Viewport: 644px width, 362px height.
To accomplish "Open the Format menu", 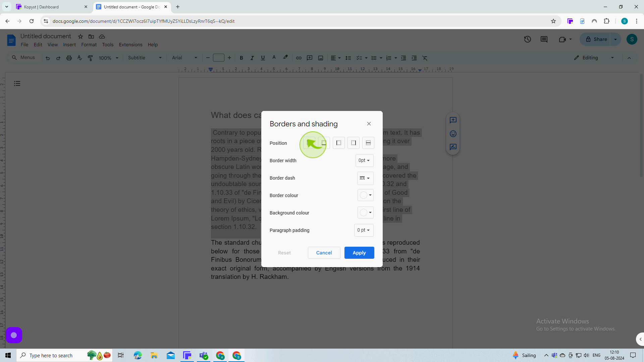I will point(89,45).
